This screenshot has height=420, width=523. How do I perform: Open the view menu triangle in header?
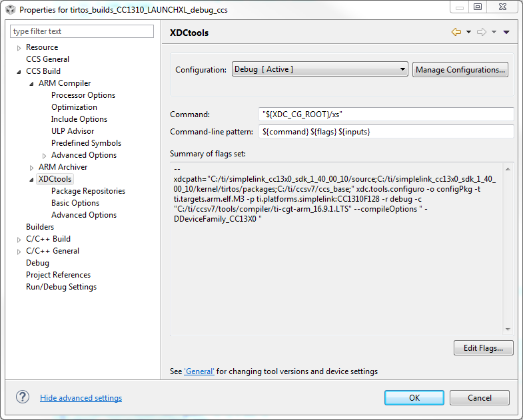click(506, 32)
